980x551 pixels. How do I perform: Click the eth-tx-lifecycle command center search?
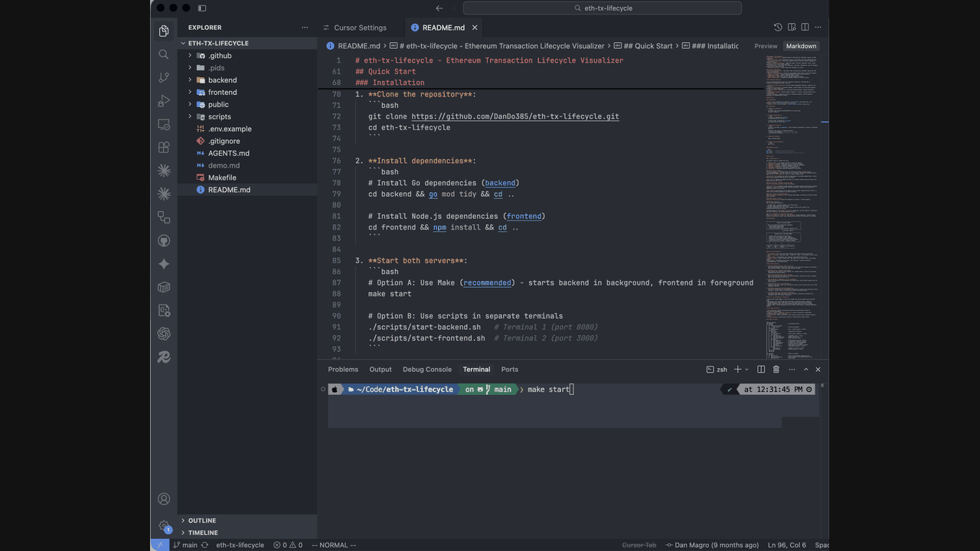[603, 8]
